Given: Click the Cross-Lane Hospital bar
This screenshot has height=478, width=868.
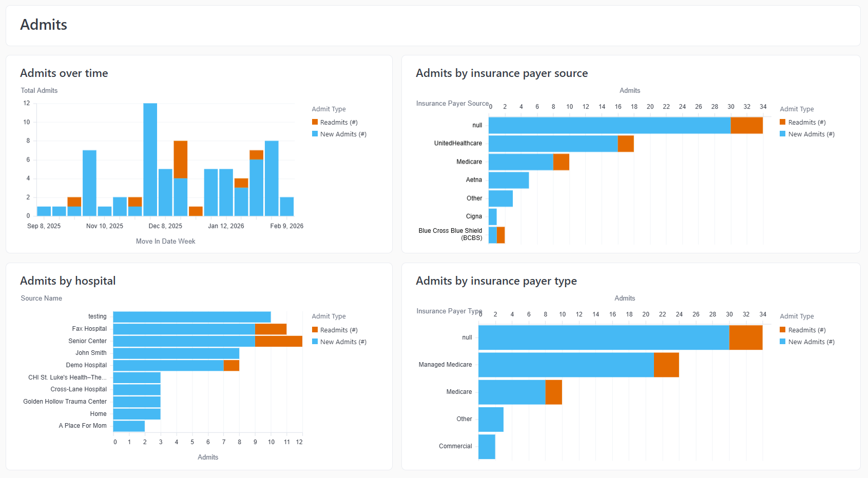Looking at the screenshot, I should [x=137, y=390].
